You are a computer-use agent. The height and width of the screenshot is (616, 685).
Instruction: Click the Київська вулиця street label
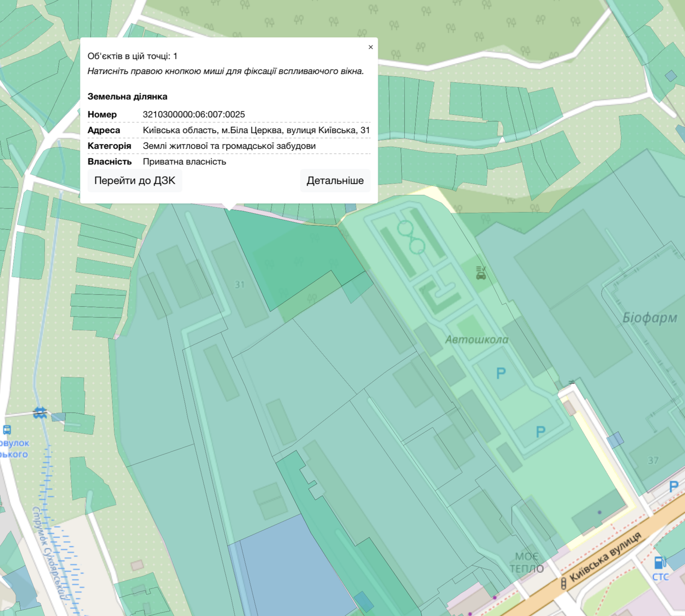tap(605, 556)
